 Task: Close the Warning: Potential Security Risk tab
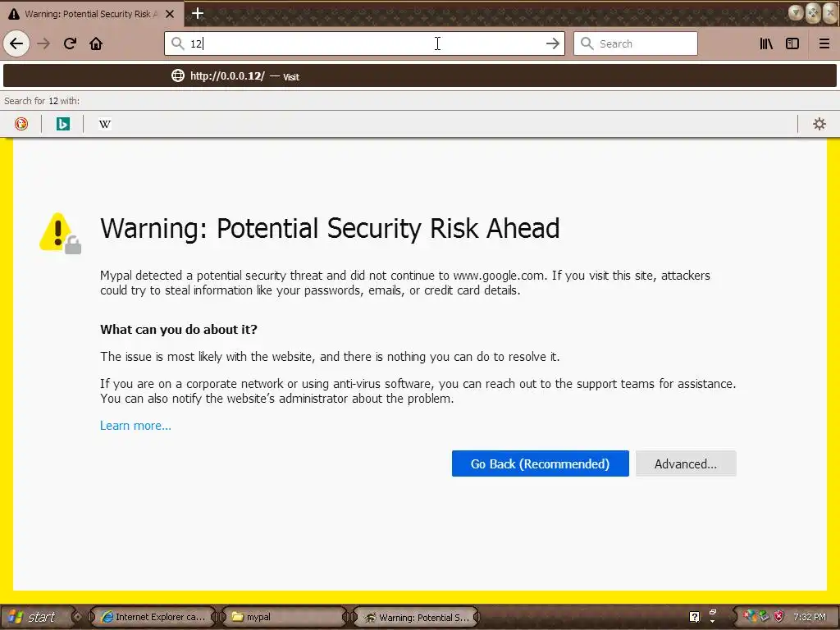click(x=170, y=14)
